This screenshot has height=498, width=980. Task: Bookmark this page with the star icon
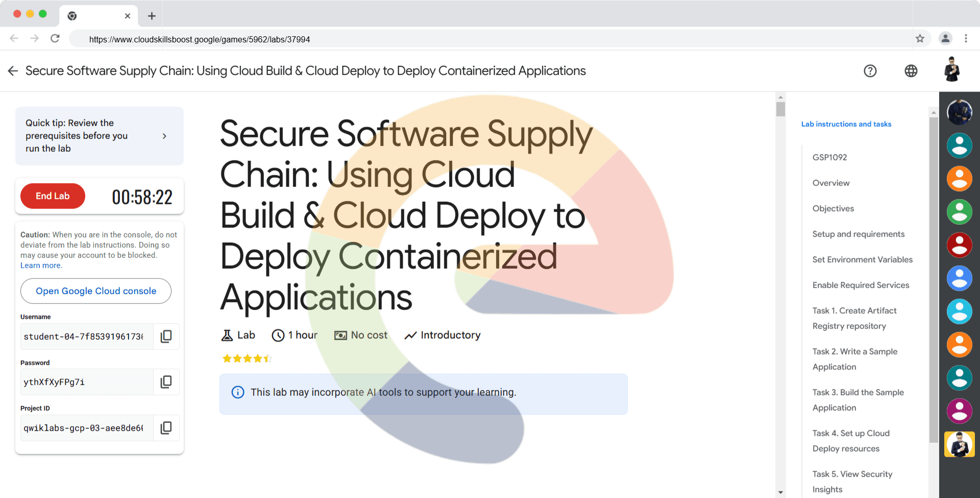(x=920, y=39)
